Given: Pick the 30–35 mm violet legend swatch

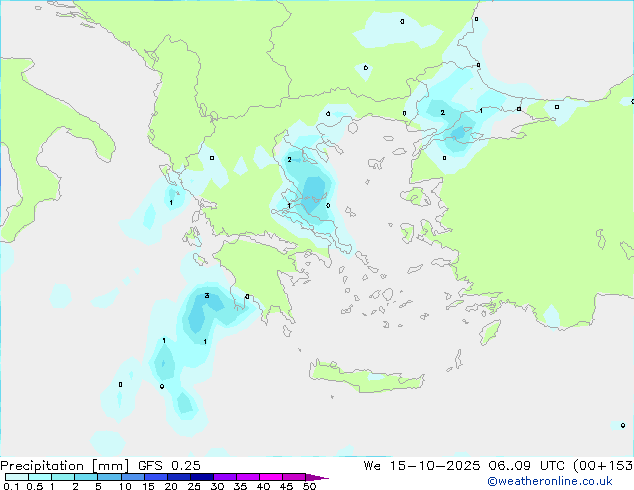Looking at the screenshot, I should 225,477.
